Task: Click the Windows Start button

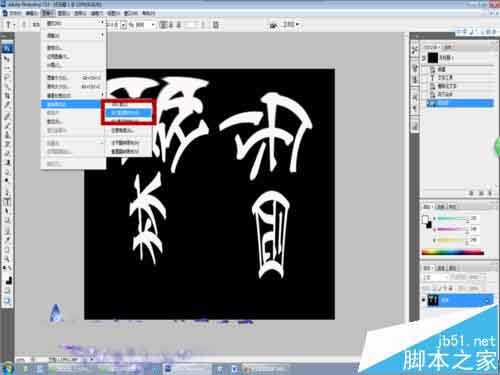Action: pyautogui.click(x=7, y=369)
